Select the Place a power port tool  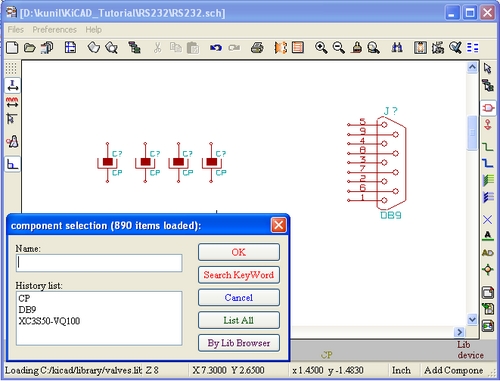pyautogui.click(x=488, y=125)
